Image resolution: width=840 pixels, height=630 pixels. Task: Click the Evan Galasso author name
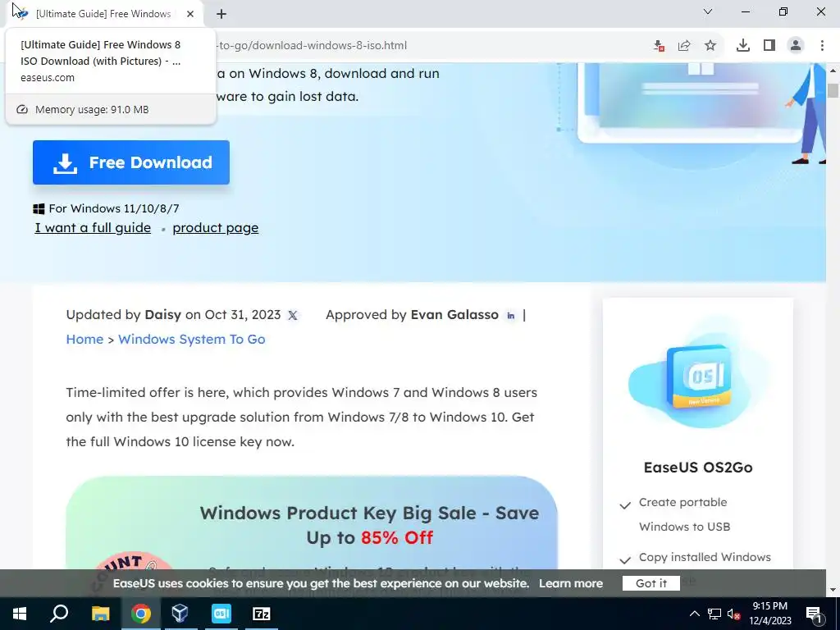coord(454,314)
